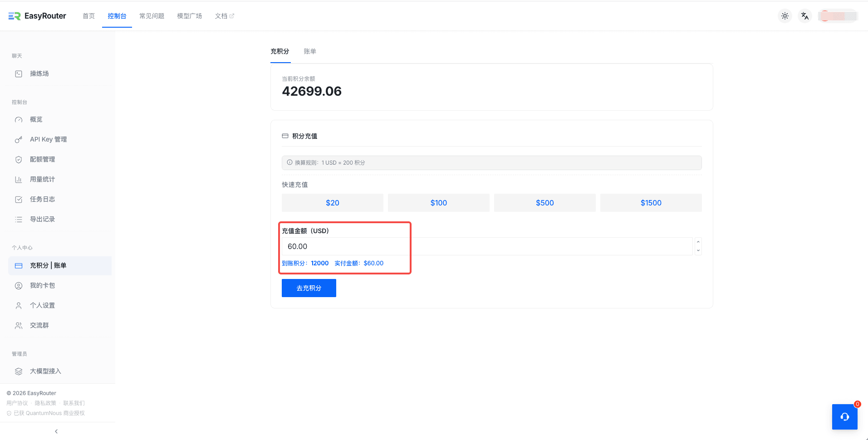Image resolution: width=868 pixels, height=440 pixels.
Task: Click the external link icon beside 文档
Action: (232, 16)
